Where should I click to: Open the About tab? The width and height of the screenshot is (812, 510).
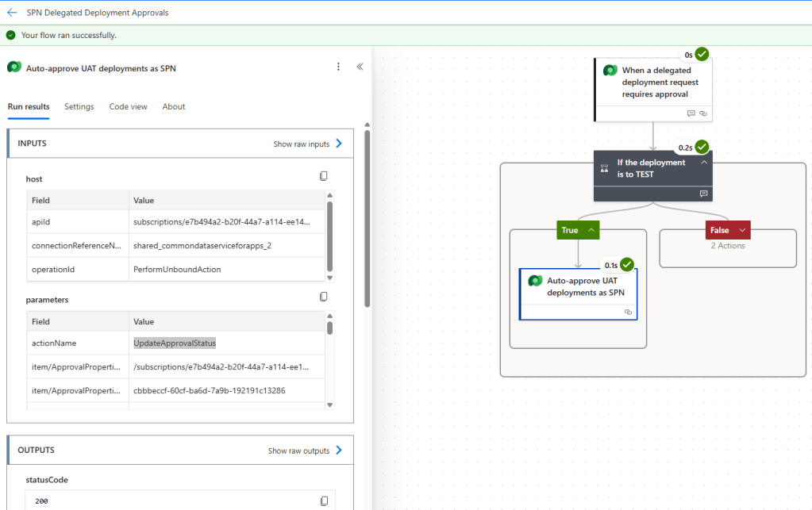pyautogui.click(x=173, y=106)
